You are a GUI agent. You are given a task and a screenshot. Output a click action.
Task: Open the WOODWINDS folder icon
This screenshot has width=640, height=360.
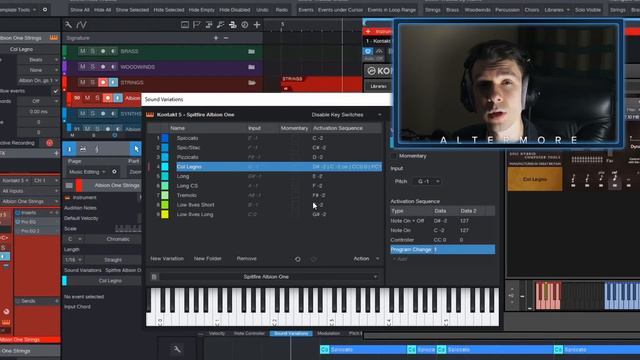coord(251,67)
